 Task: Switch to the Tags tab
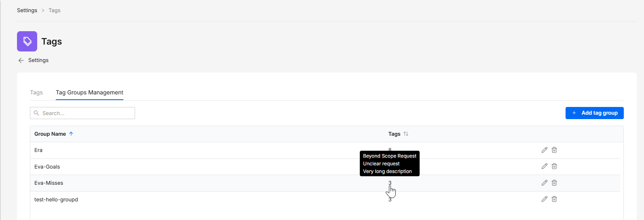pyautogui.click(x=36, y=92)
